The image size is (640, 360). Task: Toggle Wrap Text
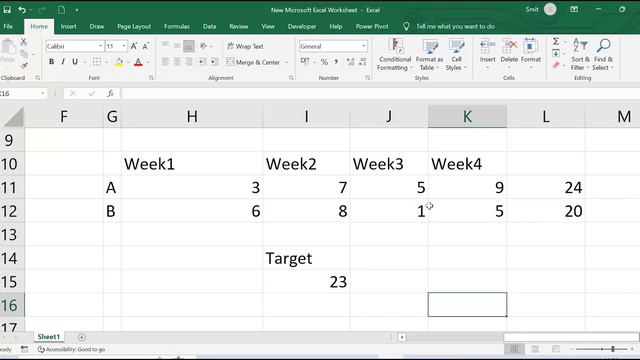click(x=245, y=46)
